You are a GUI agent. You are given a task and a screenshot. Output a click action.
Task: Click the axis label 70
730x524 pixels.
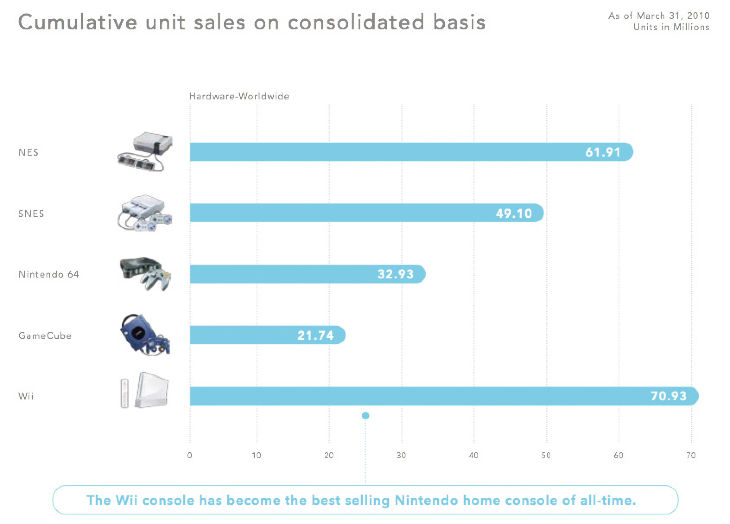pyautogui.click(x=690, y=455)
